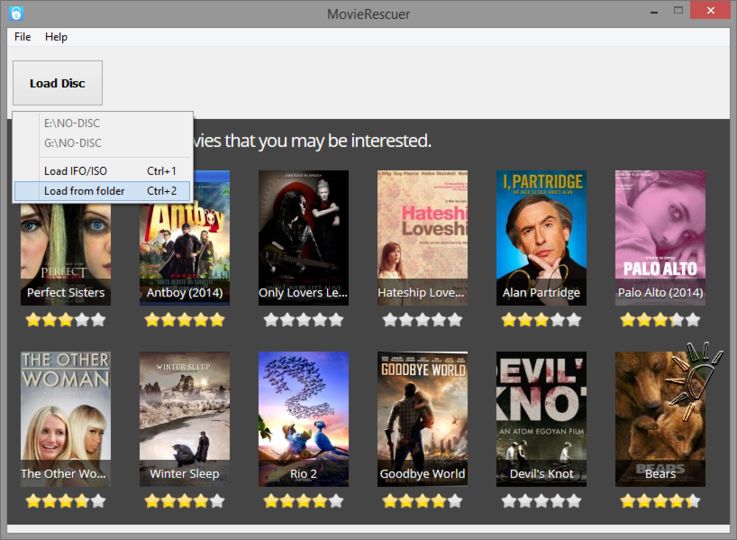Click the star rating under Only Lovers
The width and height of the screenshot is (737, 540).
[304, 320]
